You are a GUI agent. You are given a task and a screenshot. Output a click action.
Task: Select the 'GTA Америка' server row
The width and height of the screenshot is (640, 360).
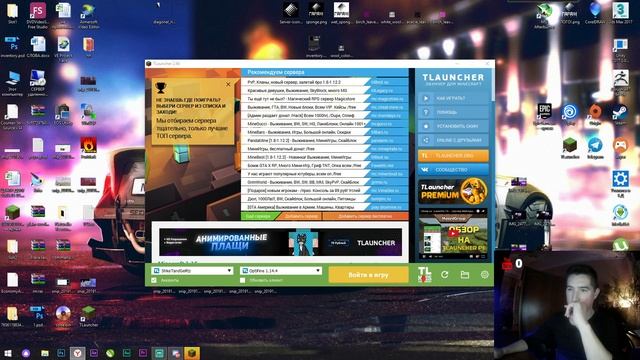point(324,207)
